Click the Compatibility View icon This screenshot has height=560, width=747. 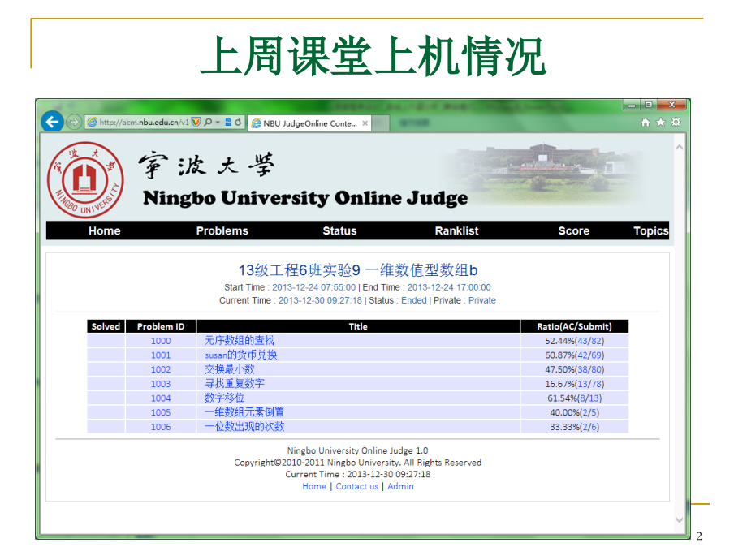click(228, 120)
